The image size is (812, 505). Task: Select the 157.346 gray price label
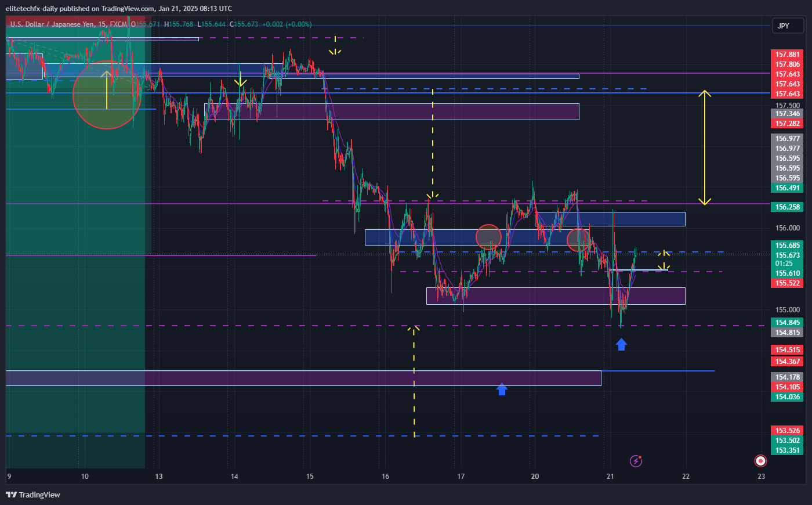788,114
